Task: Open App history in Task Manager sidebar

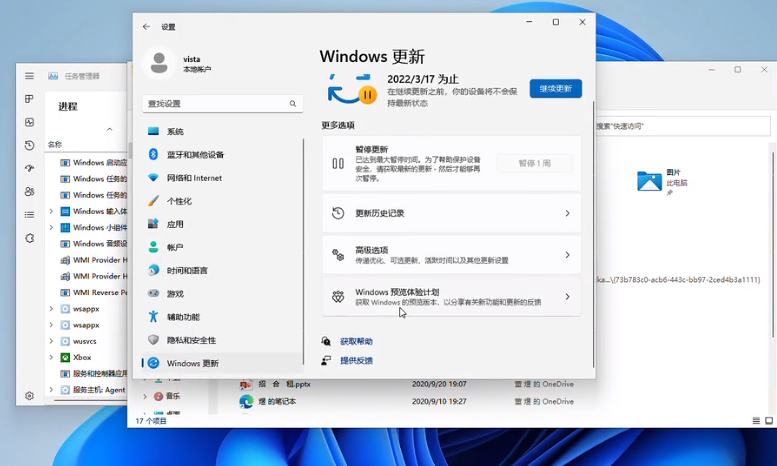Action: (x=29, y=146)
